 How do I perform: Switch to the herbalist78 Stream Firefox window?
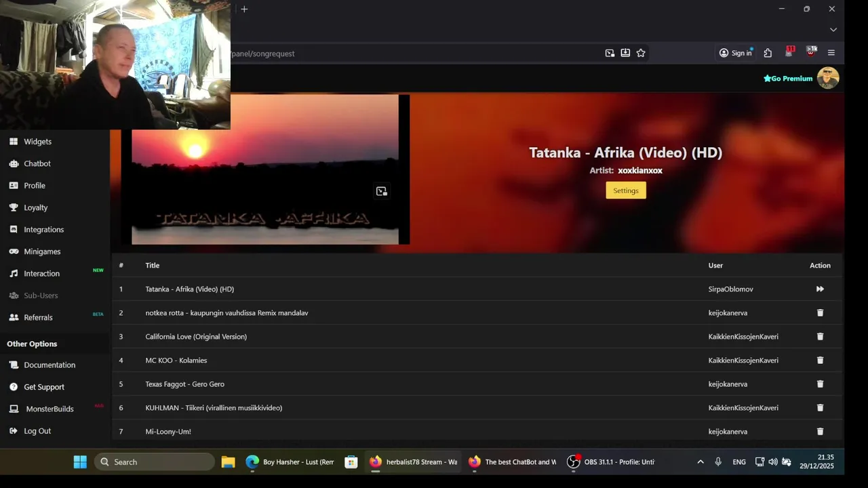(x=414, y=462)
